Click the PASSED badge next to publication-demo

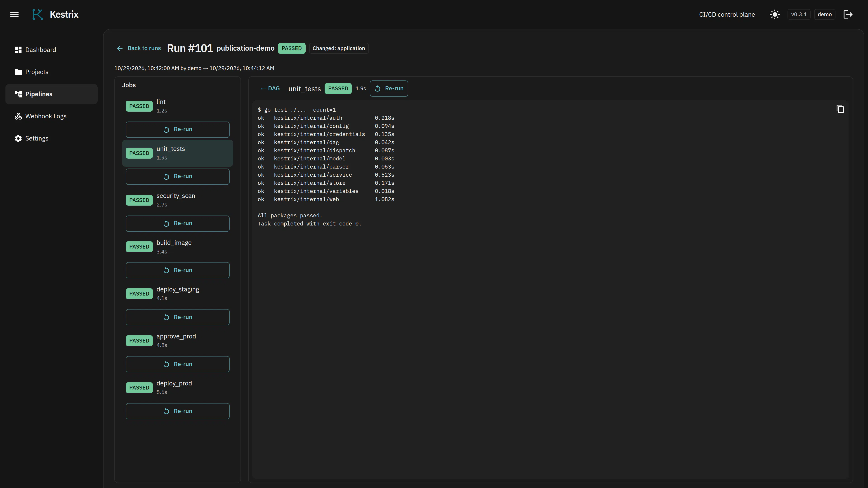(291, 49)
